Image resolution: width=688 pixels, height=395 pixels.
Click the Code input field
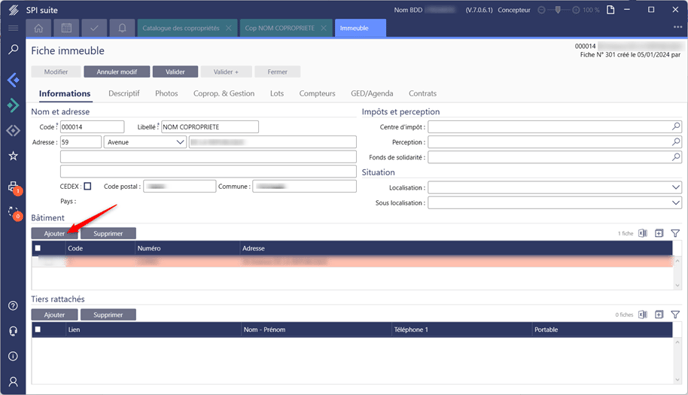(x=92, y=127)
